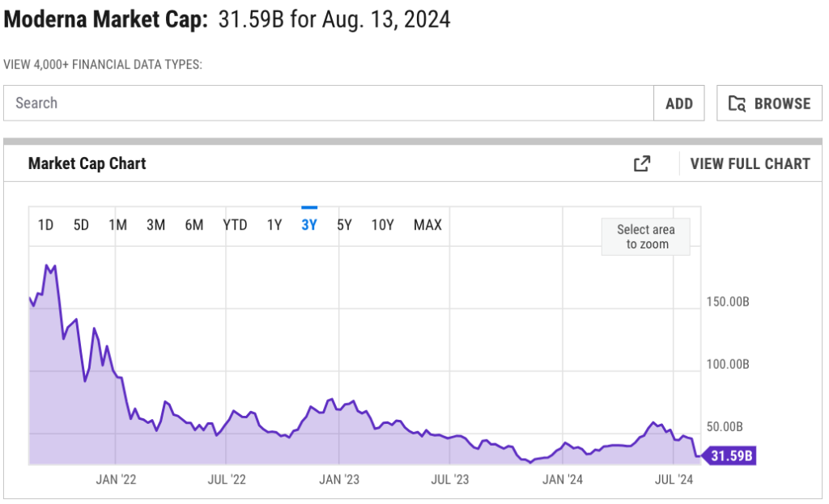Viewport: 829px width, 504px height.
Task: Click the purple 31.59B value label
Action: pyautogui.click(x=730, y=456)
